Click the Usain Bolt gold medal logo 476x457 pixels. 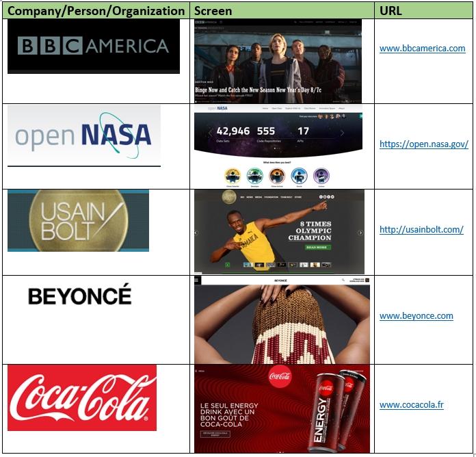(79, 220)
